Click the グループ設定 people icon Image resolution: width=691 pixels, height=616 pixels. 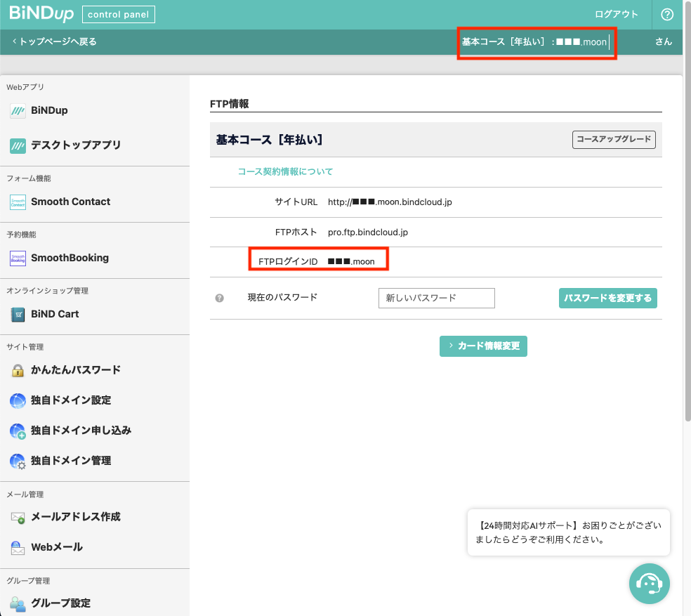[x=18, y=603]
